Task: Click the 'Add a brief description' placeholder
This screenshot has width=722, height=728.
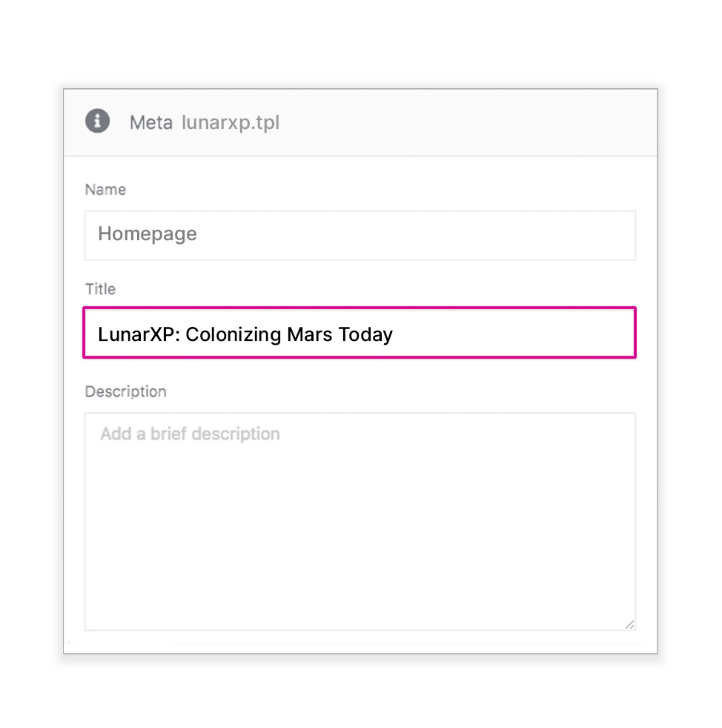Action: pos(190,434)
